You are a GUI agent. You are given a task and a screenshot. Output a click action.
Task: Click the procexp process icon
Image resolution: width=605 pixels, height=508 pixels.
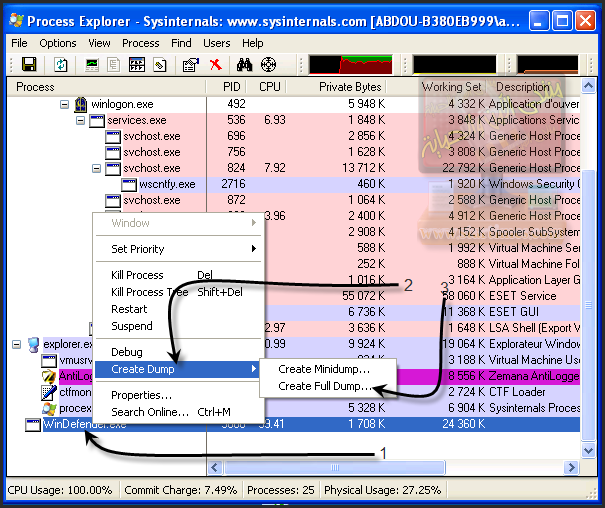(x=49, y=408)
